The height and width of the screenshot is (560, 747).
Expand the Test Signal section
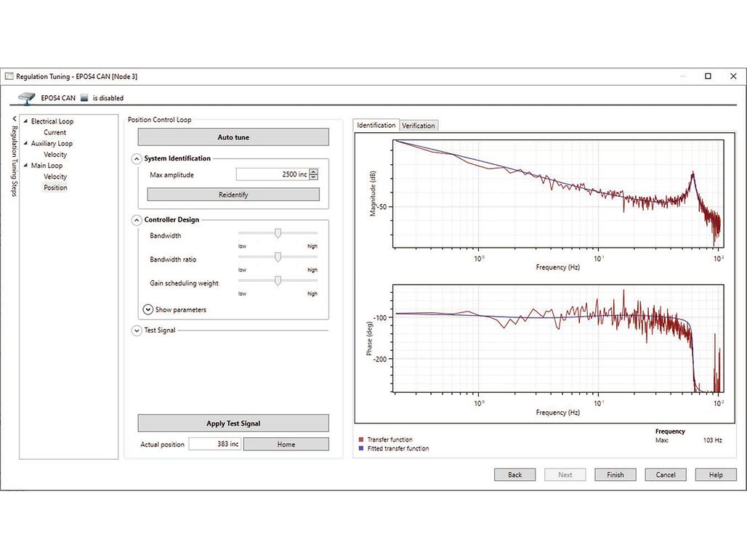(137, 330)
